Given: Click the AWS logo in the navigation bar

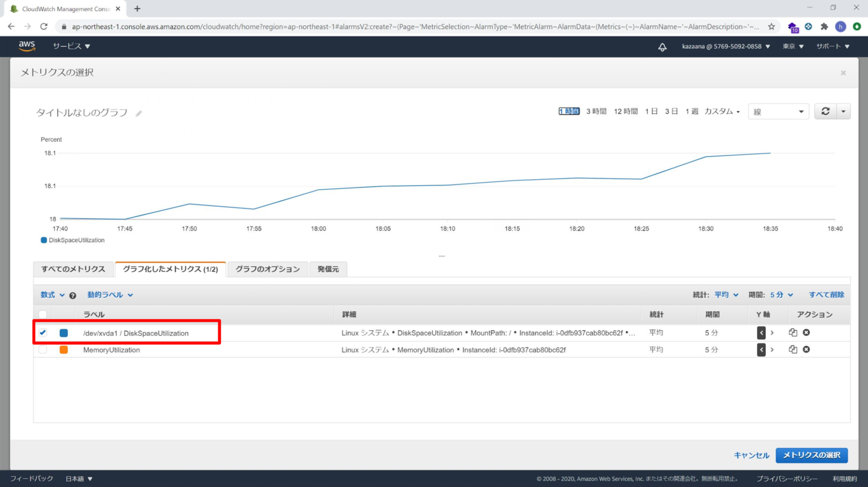Looking at the screenshot, I should (x=27, y=46).
